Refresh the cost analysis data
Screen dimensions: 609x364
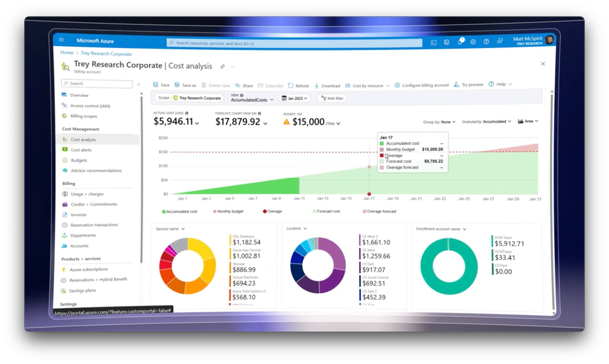[x=299, y=85]
